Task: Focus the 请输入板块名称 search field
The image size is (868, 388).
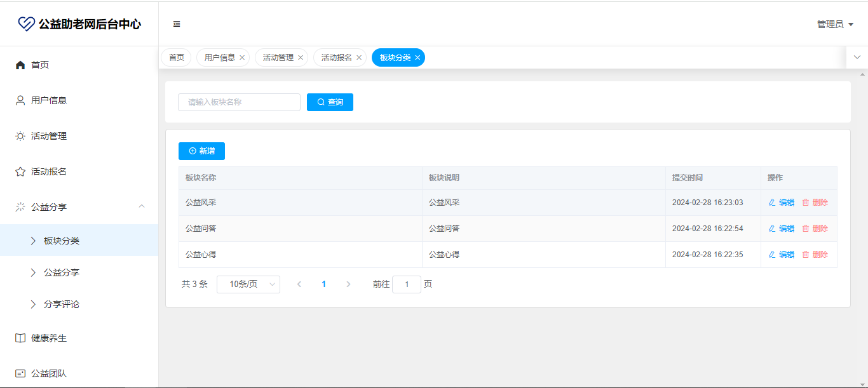Action: tap(239, 102)
